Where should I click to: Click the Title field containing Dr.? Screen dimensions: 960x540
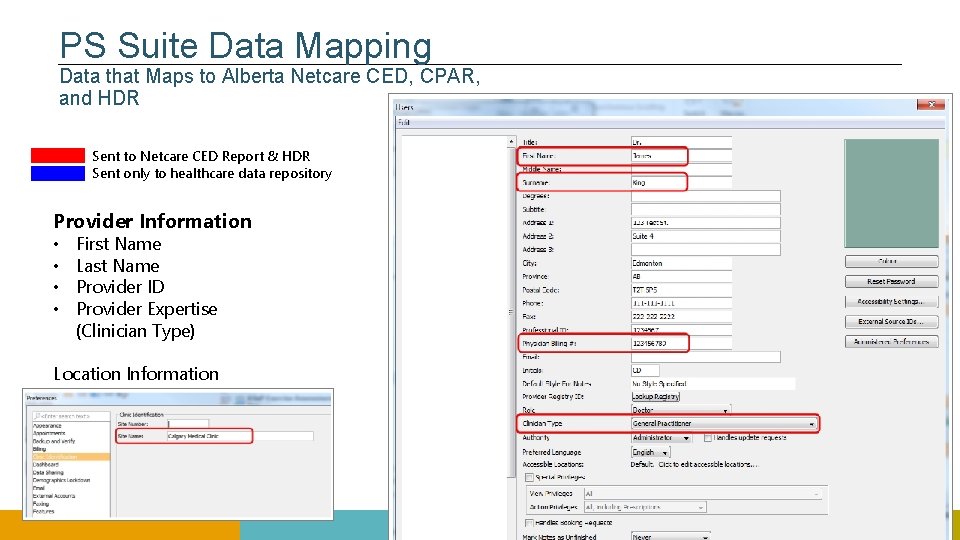[x=681, y=142]
